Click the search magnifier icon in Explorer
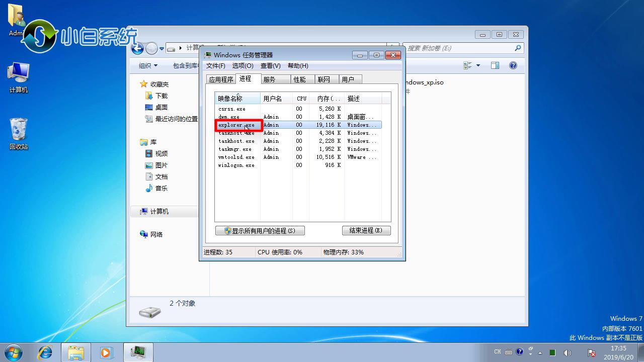The height and width of the screenshot is (362, 644). click(x=518, y=48)
